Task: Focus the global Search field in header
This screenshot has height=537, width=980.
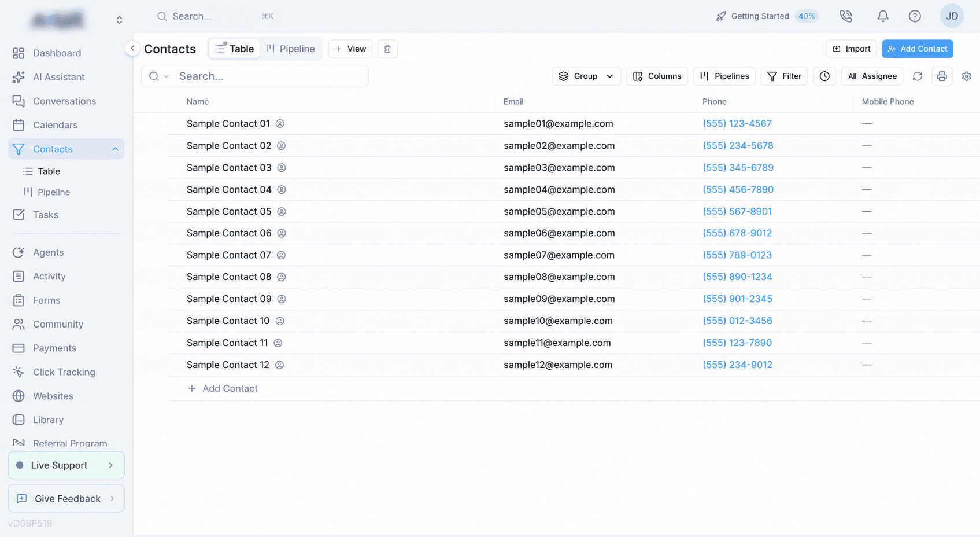Action: tap(214, 16)
